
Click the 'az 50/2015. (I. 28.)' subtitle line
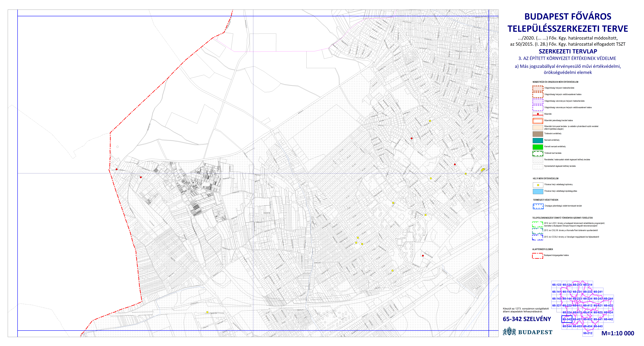(x=568, y=44)
